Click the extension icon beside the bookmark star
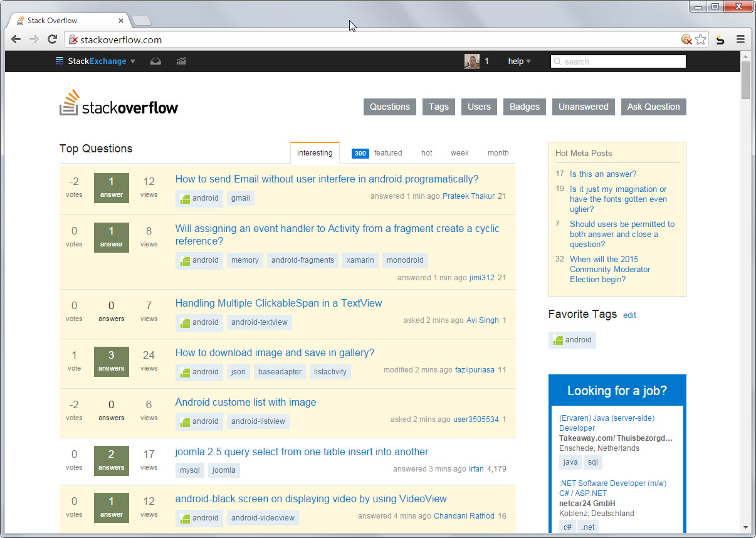Viewport: 756px width, 538px height. click(720, 40)
